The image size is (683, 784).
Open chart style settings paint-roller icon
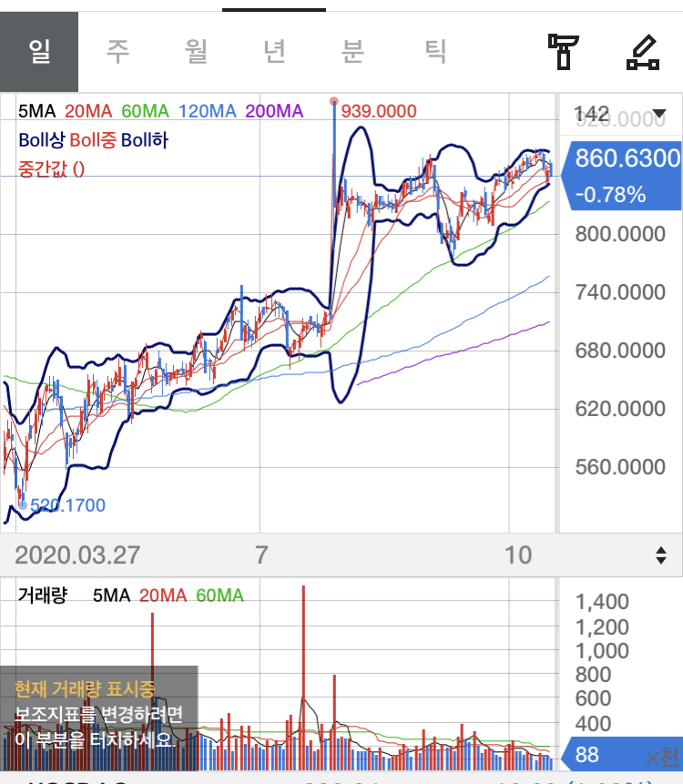[563, 51]
